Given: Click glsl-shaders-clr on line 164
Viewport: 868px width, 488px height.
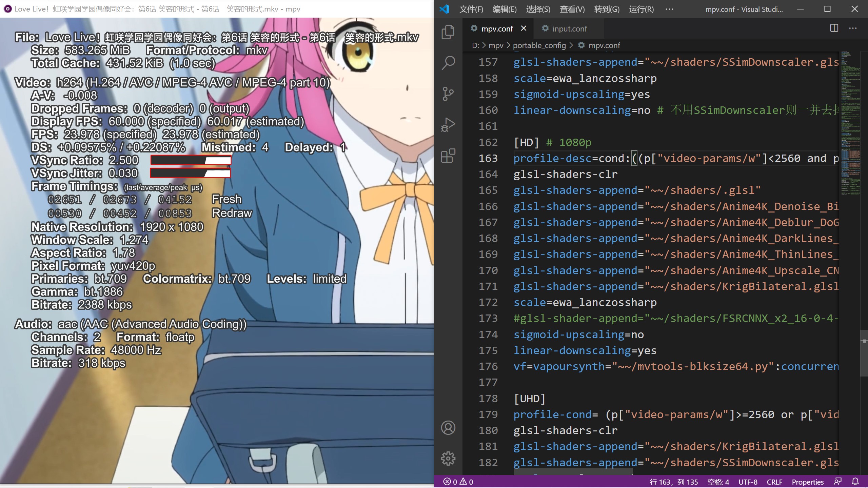Looking at the screenshot, I should click(x=565, y=174).
